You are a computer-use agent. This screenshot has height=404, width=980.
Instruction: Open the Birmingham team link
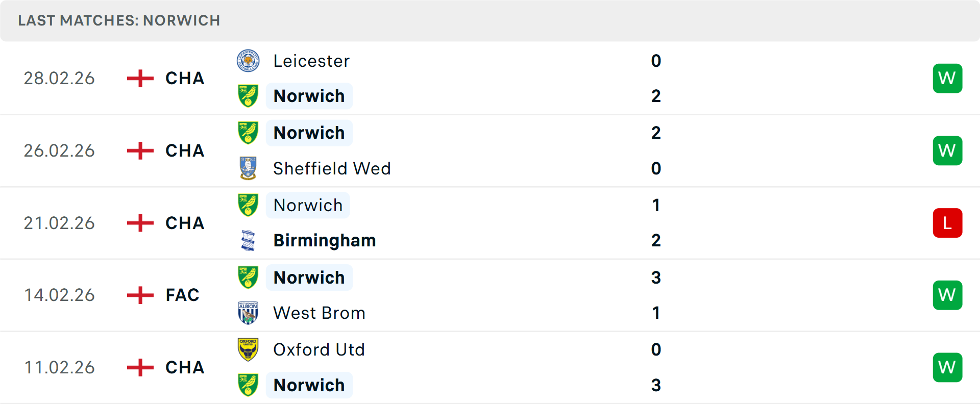(x=325, y=240)
